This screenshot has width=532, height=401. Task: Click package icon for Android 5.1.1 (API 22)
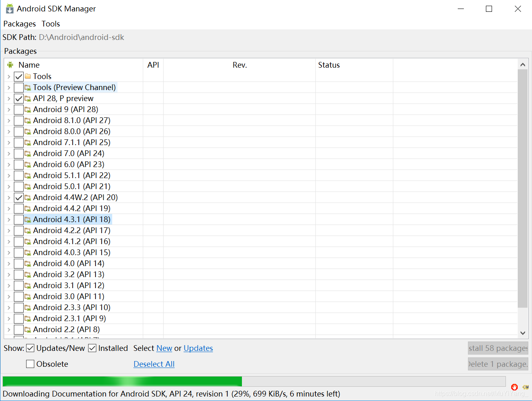click(28, 175)
